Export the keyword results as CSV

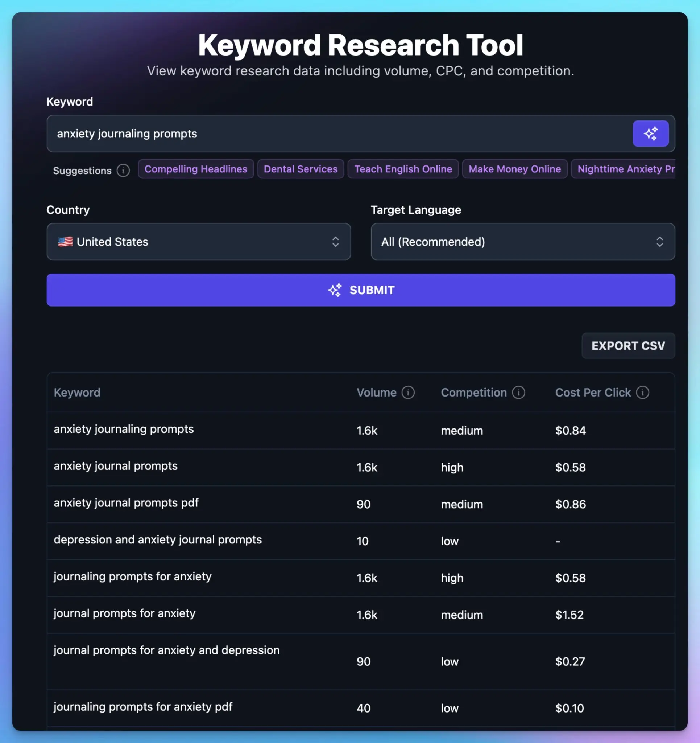628,346
